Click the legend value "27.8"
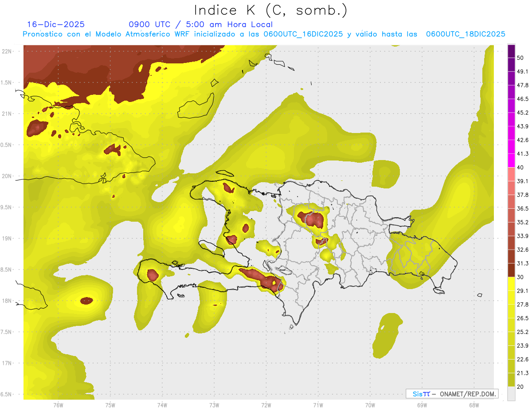 click(523, 305)
